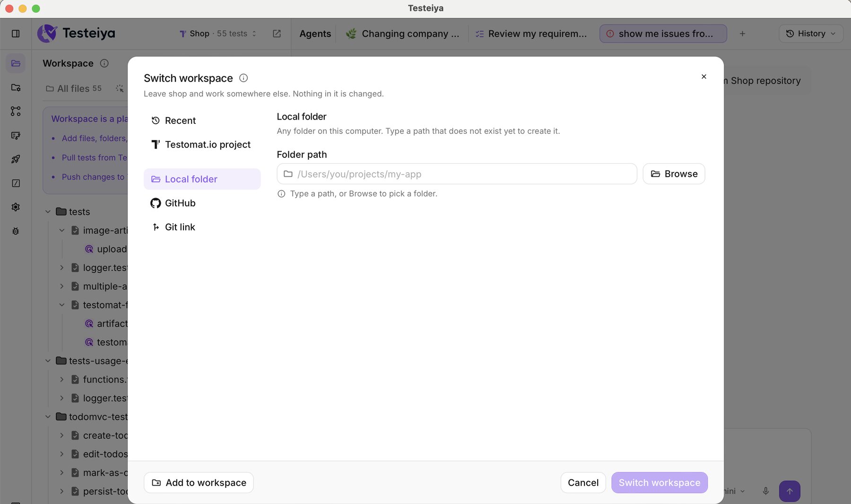Click the sparkle refresh icon near All files
This screenshot has width=851, height=504.
(x=120, y=88)
